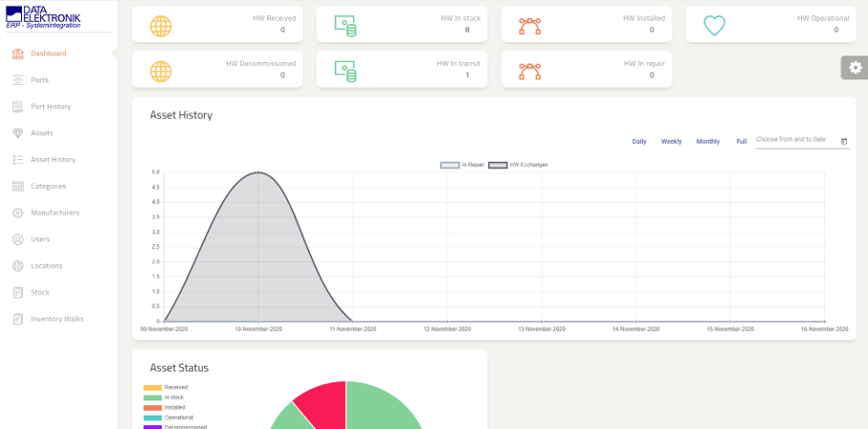Click the HW Exchanges peak data point
Viewport: 868px width, 429px height.
(258, 172)
